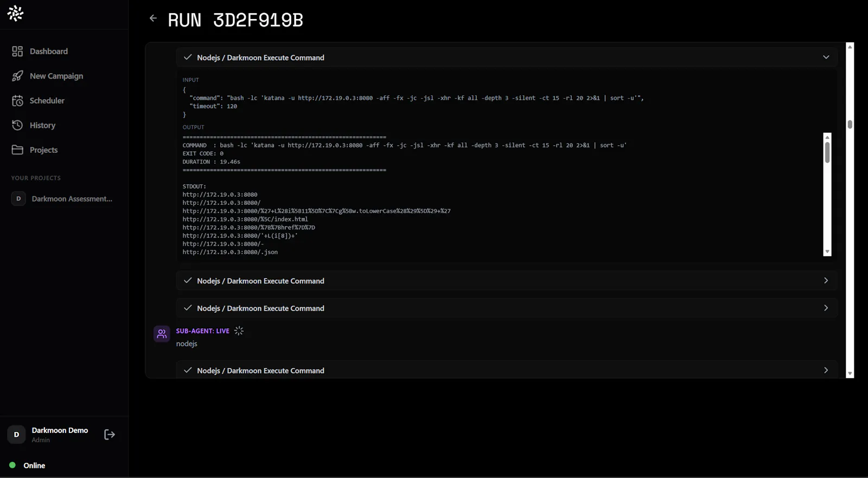Click the output panel scroll up arrow
Image resolution: width=868 pixels, height=478 pixels.
tap(827, 137)
